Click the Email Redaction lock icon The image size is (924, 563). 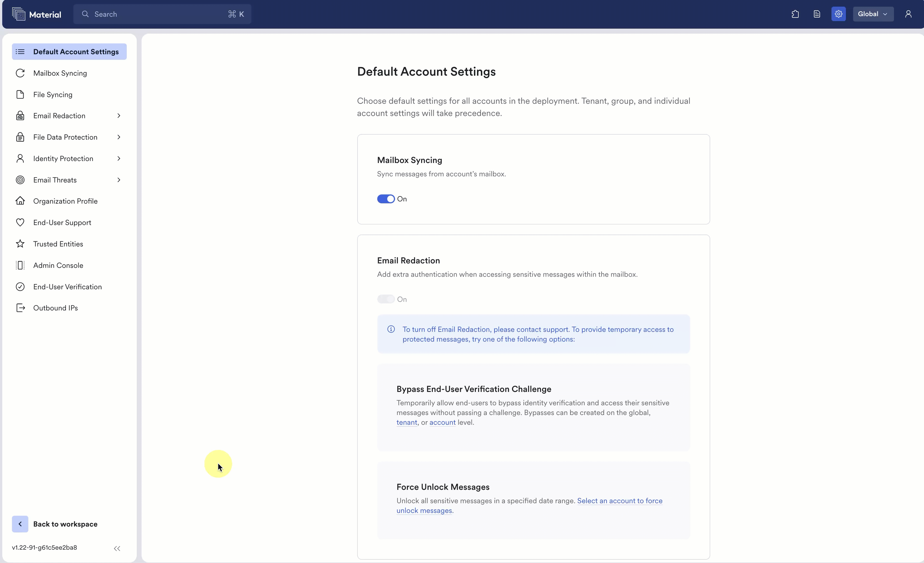[20, 116]
